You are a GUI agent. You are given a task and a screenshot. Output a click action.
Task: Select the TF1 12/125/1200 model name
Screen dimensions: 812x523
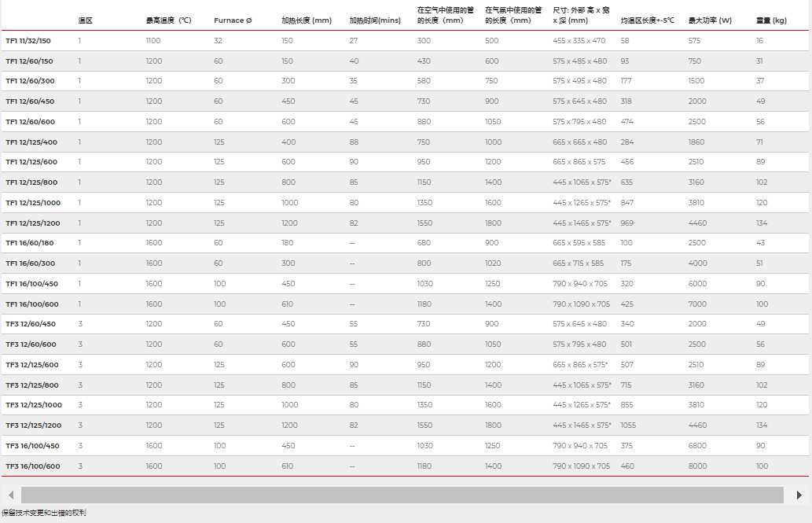[33, 223]
